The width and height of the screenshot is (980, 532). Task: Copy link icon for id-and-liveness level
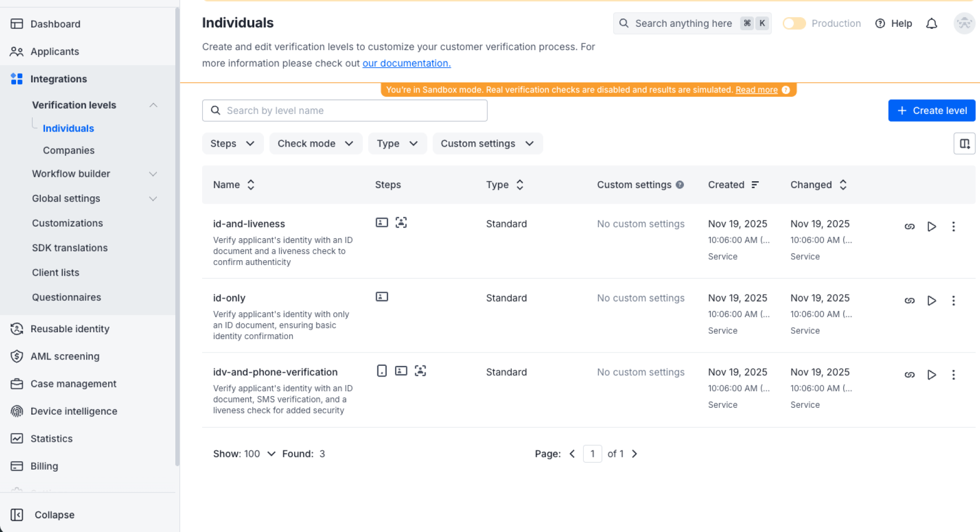point(909,227)
